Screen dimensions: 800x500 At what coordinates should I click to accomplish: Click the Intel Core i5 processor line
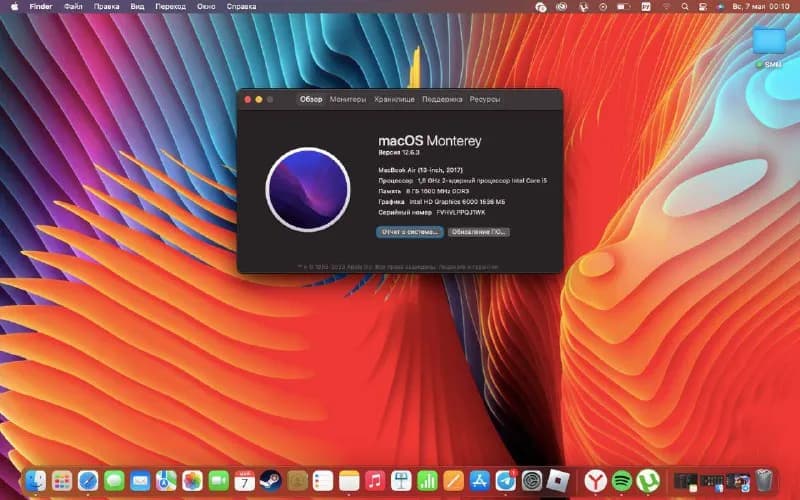point(463,181)
